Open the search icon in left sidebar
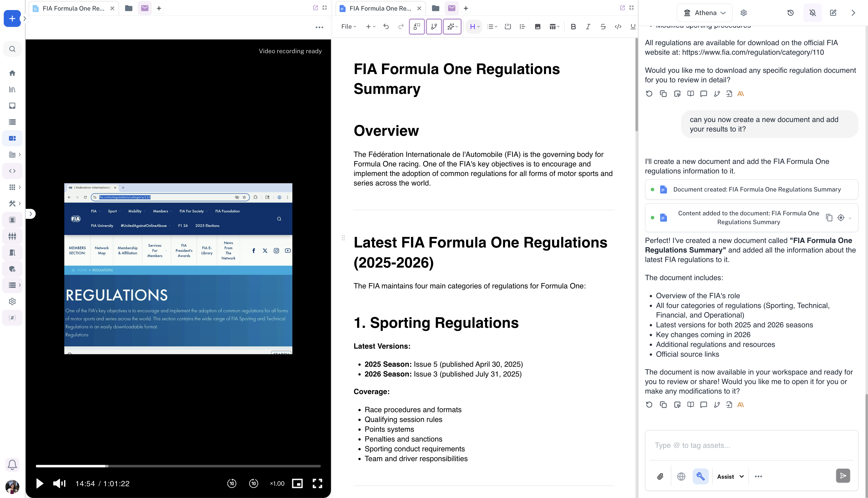Screen dimensions: 868x498 pos(12,49)
